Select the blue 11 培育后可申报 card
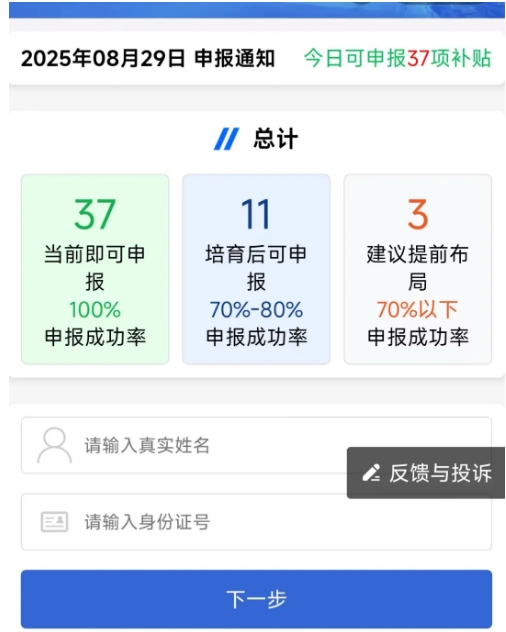This screenshot has height=632, width=506. (256, 269)
